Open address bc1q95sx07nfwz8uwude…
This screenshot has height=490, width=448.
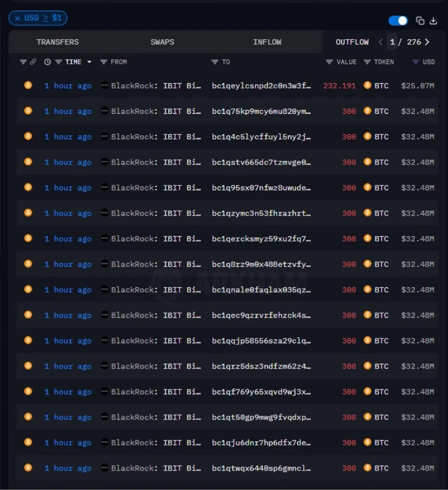tap(261, 188)
